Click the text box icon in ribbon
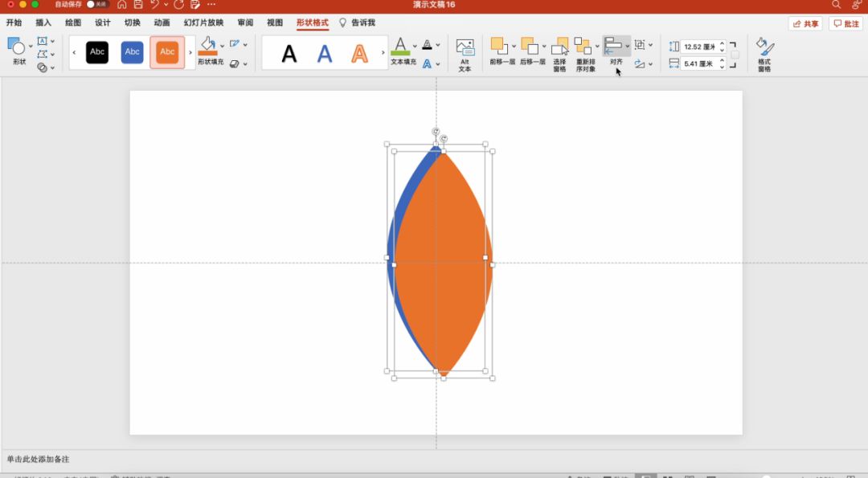868x478 pixels. [x=42, y=41]
